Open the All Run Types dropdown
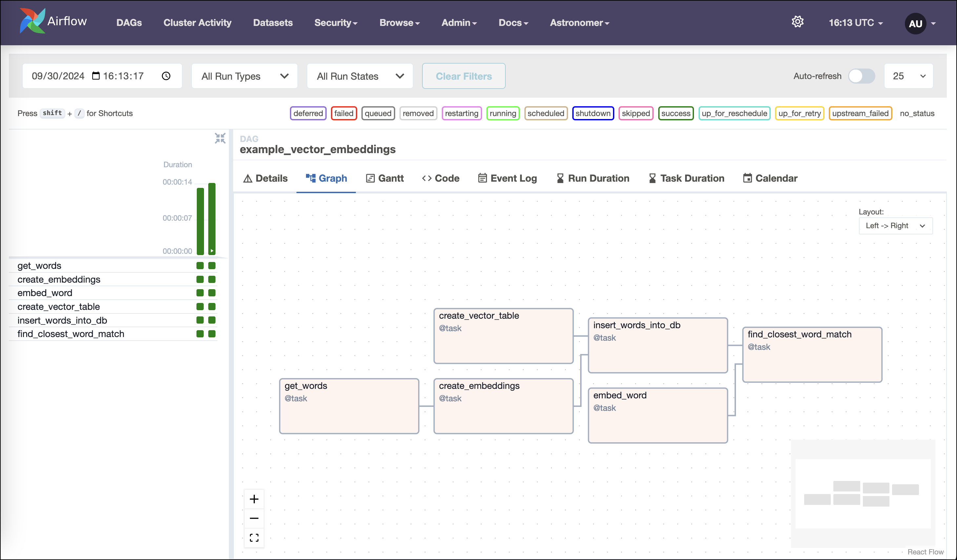Screen dimensions: 957x560 (244, 76)
